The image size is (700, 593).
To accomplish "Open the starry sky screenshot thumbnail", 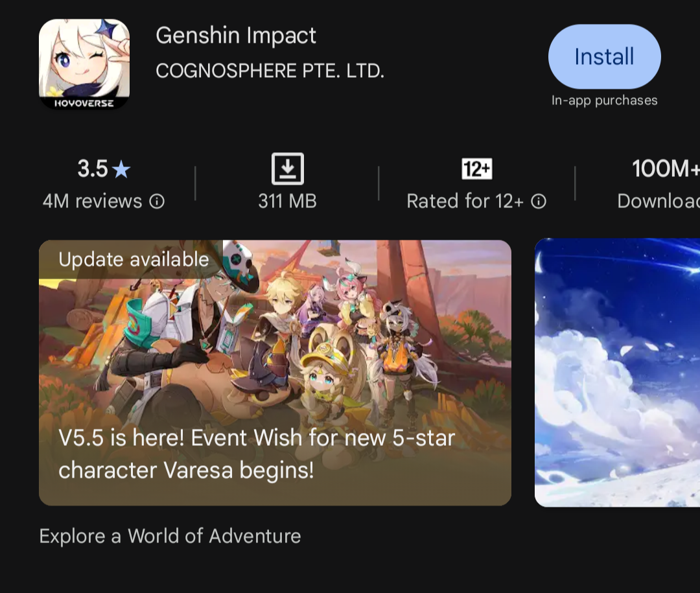I will (618, 373).
